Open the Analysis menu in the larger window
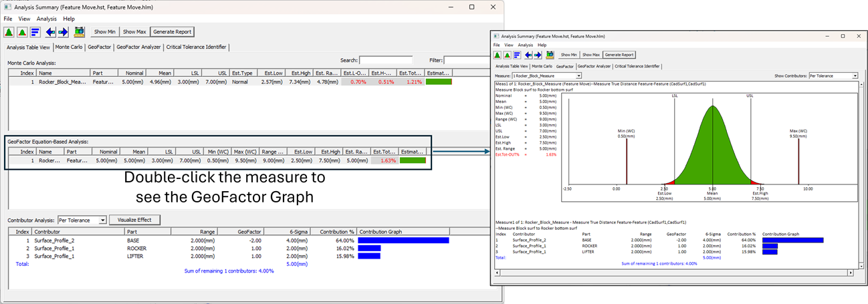 point(46,19)
